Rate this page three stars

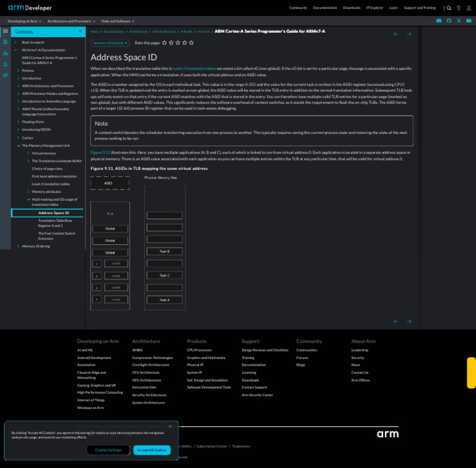click(x=178, y=43)
